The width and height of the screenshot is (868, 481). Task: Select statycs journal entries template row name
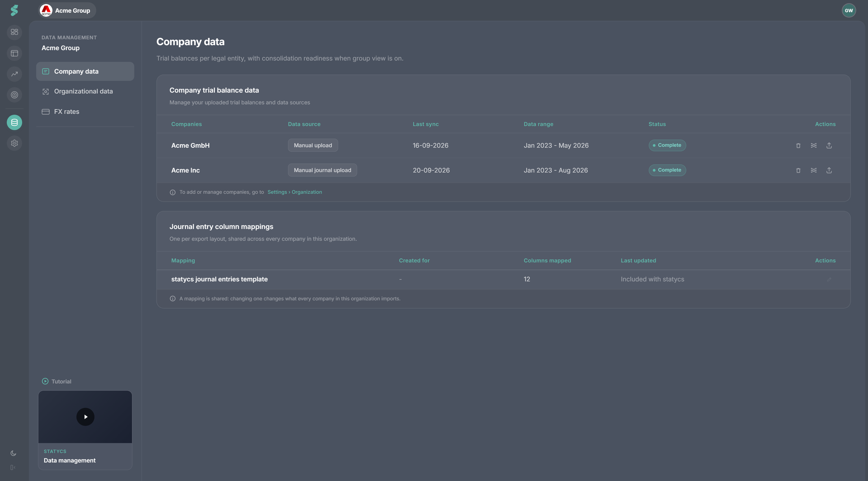(x=219, y=280)
